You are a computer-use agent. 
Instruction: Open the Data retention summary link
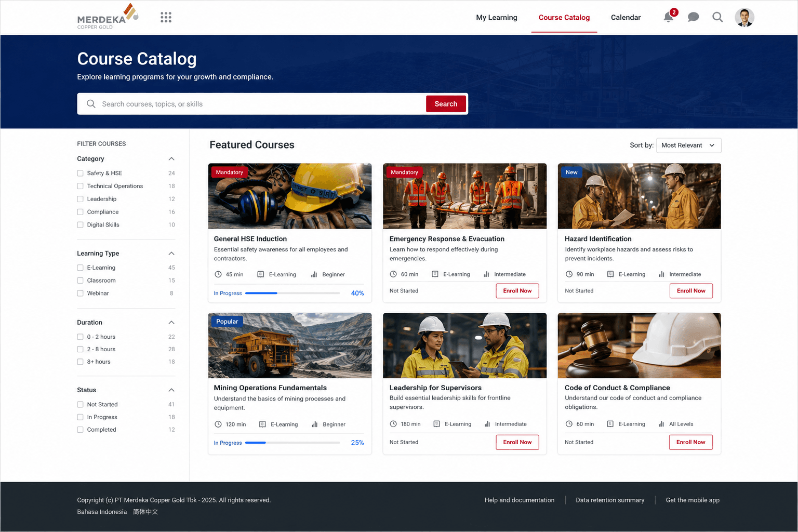[x=610, y=500]
